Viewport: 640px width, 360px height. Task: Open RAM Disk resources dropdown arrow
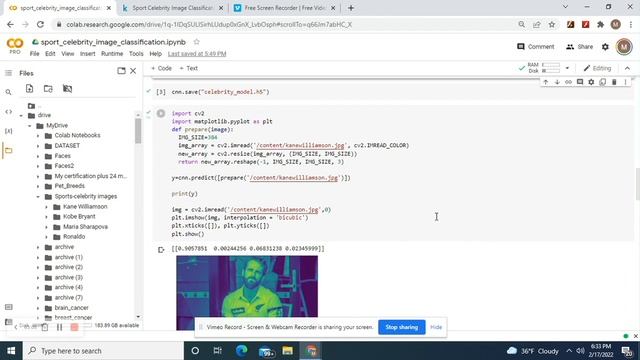pyautogui.click(x=567, y=68)
